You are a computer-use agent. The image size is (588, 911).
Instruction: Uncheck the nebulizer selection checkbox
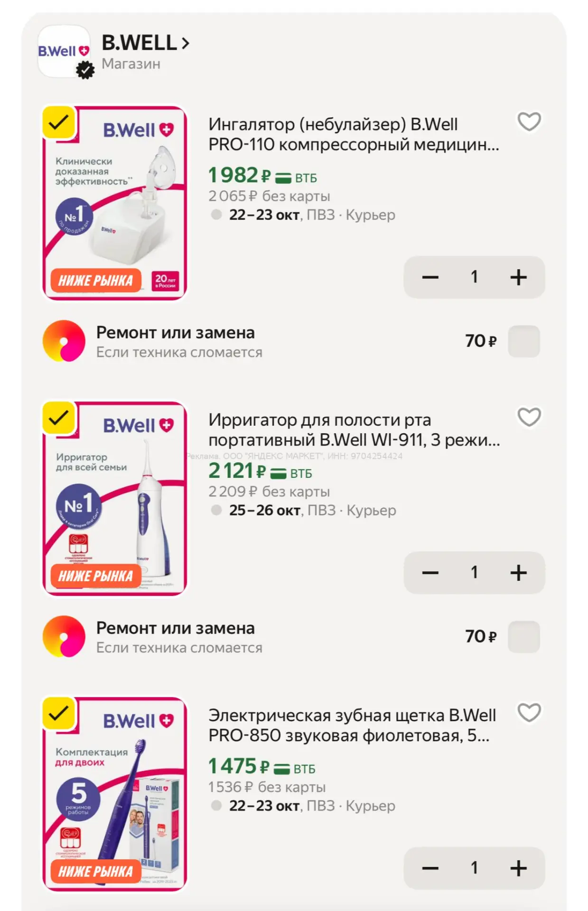coord(59,122)
